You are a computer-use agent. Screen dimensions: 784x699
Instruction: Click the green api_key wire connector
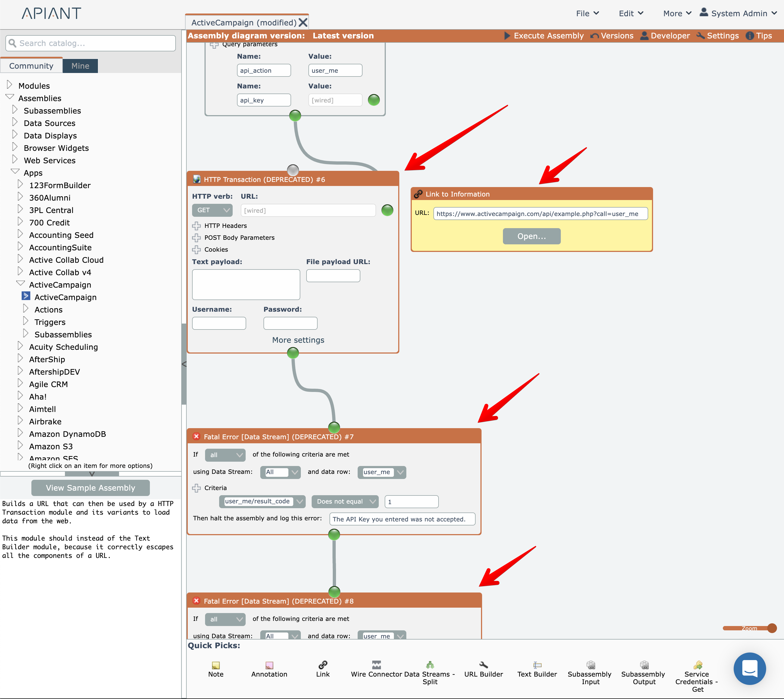374,100
